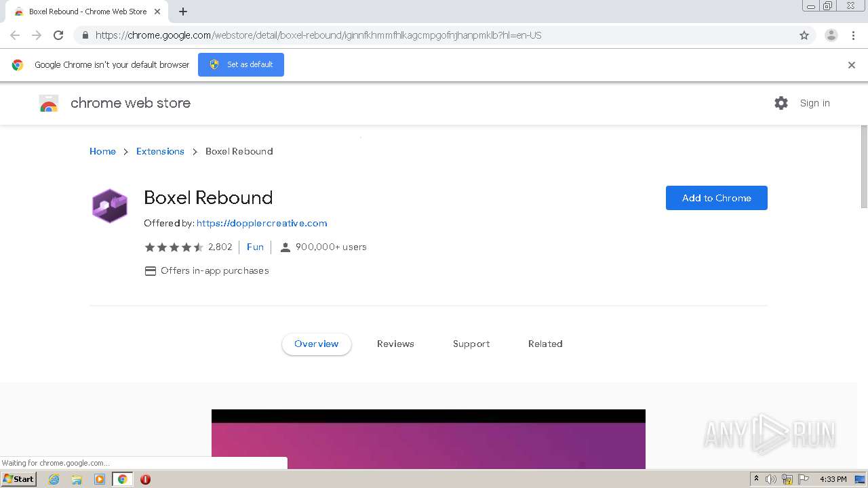Click the chrome web store title text
Screen dimensions: 868x488
[130, 103]
